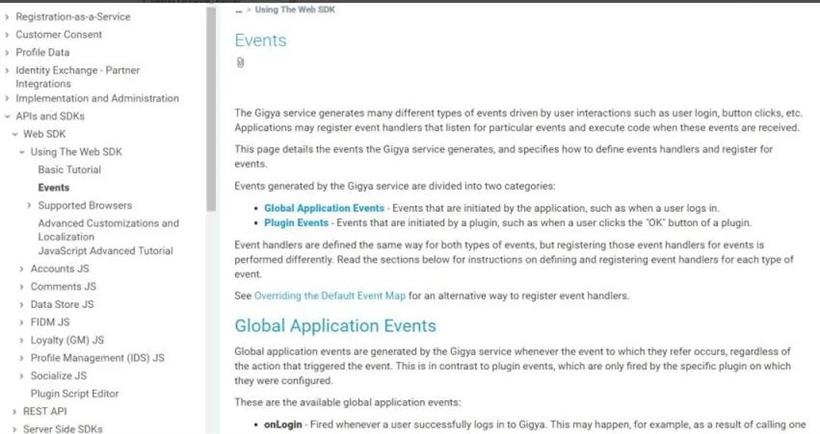The width and height of the screenshot is (820, 434).
Task: Expand the Data Store JS node
Action: click(21, 305)
